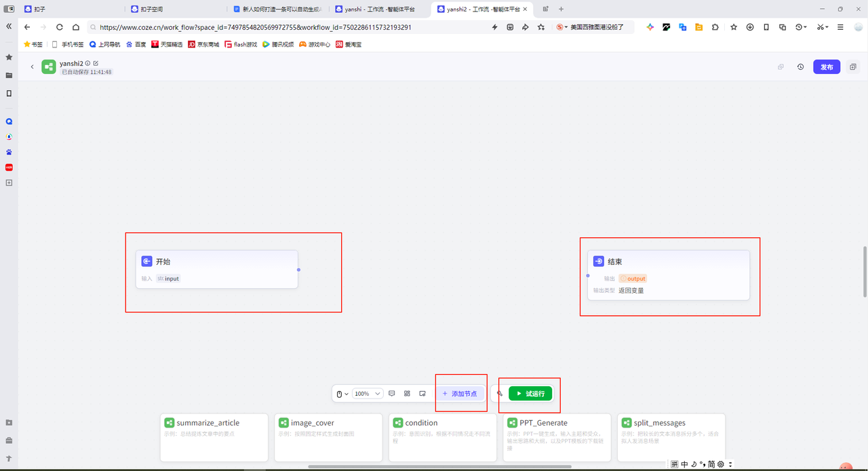Click the horizontal scrollbar under example cards

tap(439, 466)
